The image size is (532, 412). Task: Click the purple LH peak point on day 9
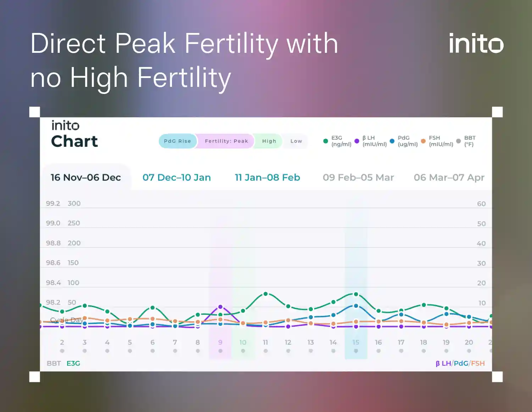(x=220, y=307)
